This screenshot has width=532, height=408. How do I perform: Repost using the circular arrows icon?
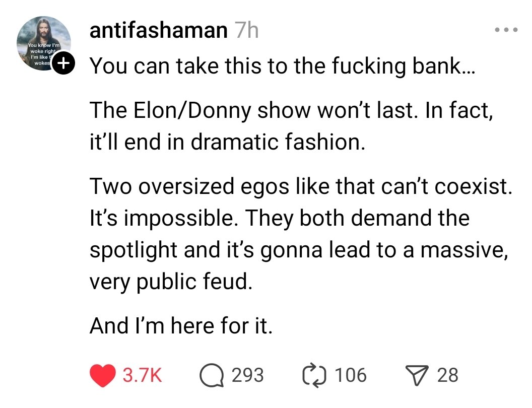(x=314, y=375)
